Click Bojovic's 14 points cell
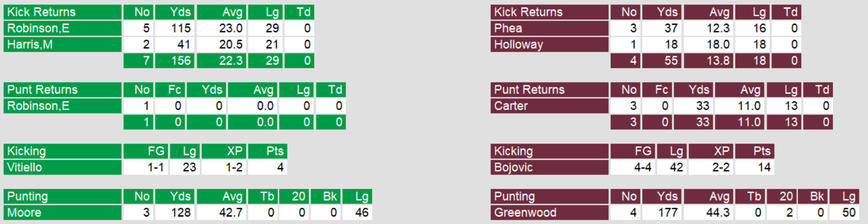Screen dimensions: 868x224 tap(764, 167)
